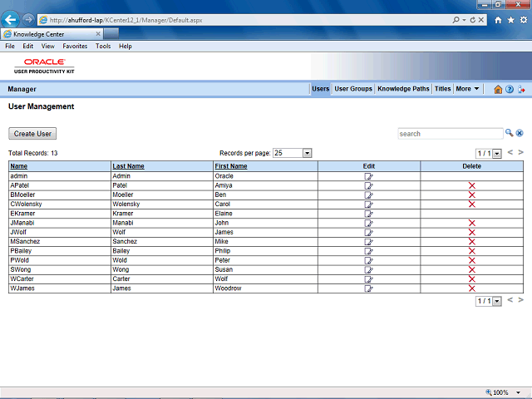The height and width of the screenshot is (399, 532).
Task: Switch to the Titles tab
Action: [443, 89]
